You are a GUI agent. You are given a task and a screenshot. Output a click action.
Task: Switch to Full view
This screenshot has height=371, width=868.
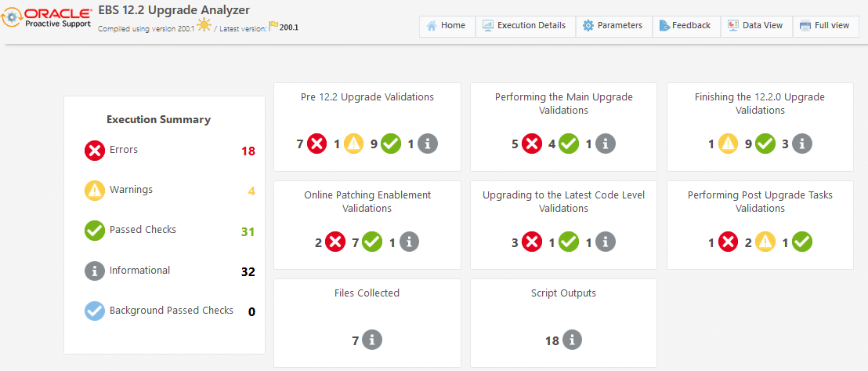tap(824, 26)
